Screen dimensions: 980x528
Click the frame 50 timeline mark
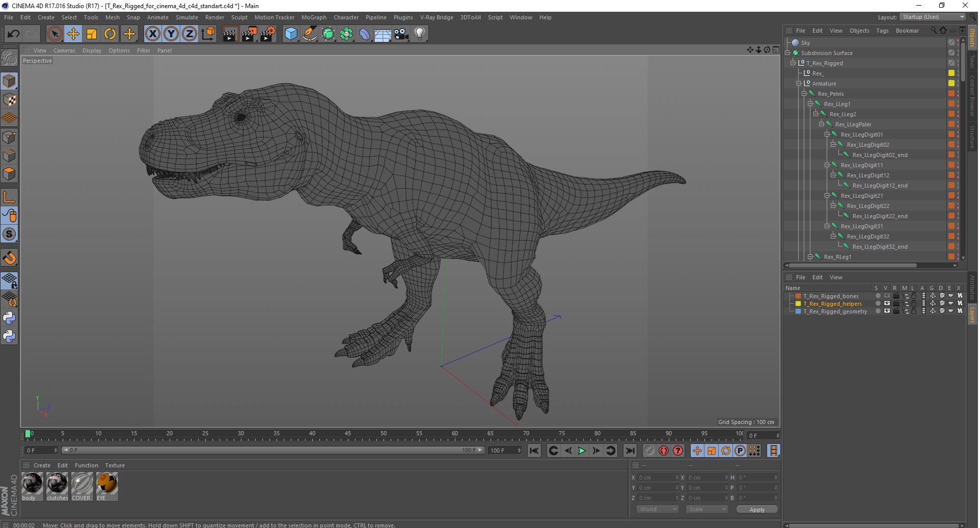[x=384, y=434]
